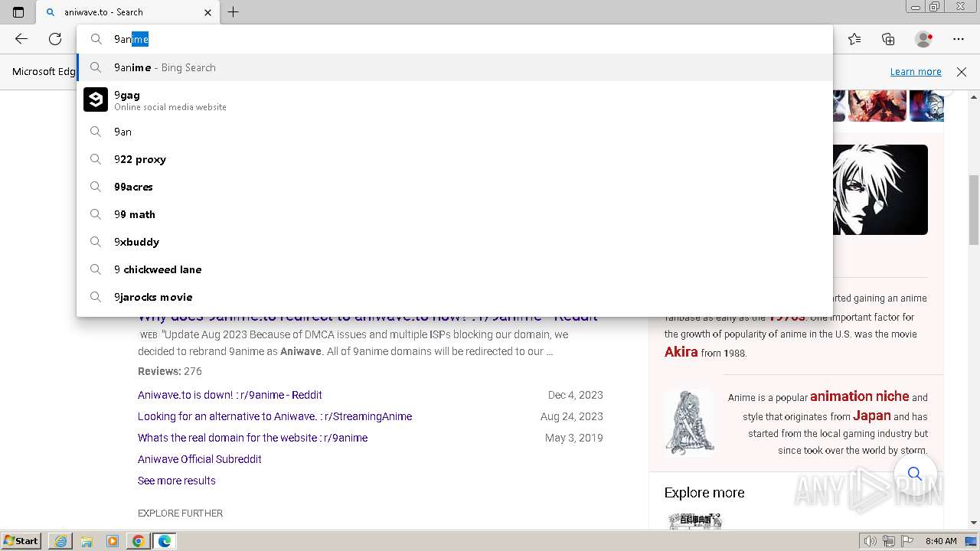This screenshot has width=980, height=551.
Task: Open Collections panel
Action: pos(888,39)
